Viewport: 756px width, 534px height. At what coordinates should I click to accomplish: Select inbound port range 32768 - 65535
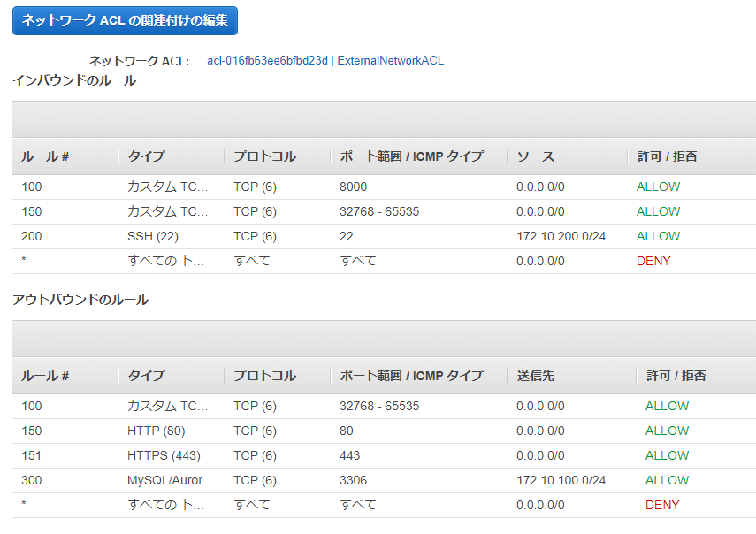click(379, 211)
